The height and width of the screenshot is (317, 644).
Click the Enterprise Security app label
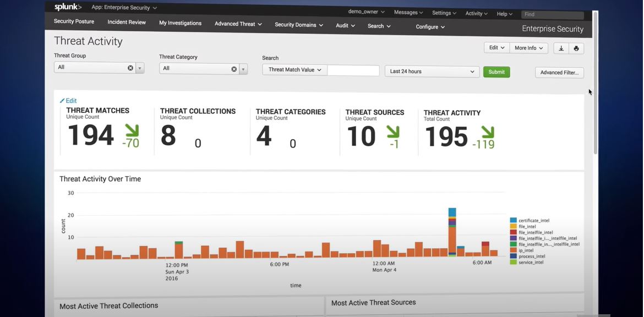pyautogui.click(x=553, y=29)
